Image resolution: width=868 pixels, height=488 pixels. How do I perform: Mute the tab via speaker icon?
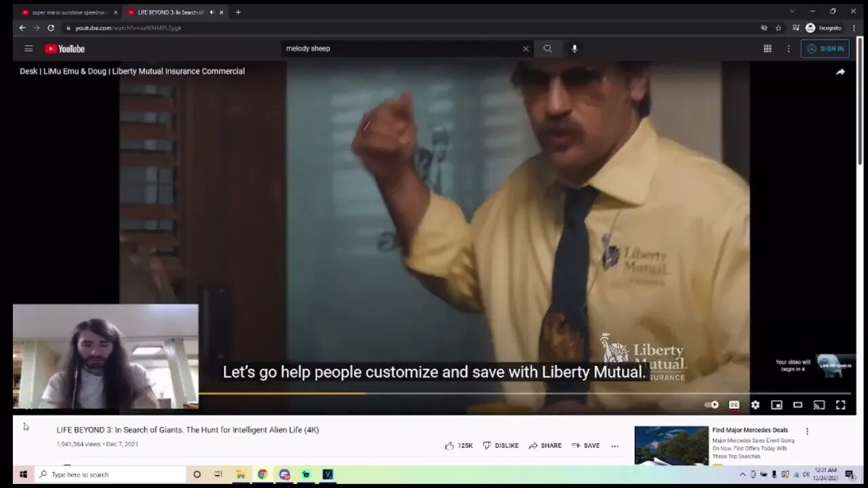[212, 12]
